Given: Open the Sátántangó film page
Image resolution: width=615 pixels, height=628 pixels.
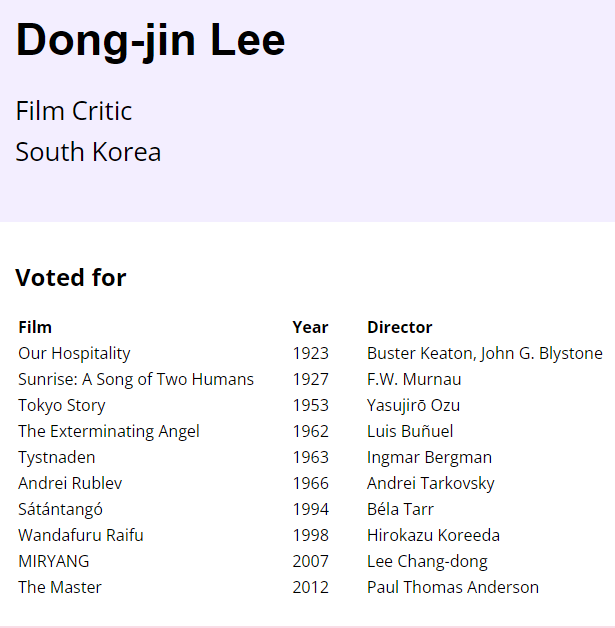Looking at the screenshot, I should (60, 509).
